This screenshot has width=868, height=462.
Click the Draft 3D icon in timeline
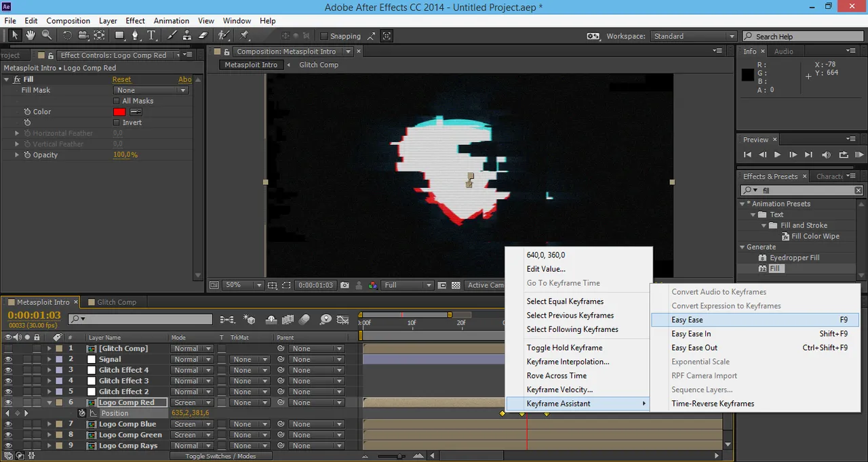[250, 319]
